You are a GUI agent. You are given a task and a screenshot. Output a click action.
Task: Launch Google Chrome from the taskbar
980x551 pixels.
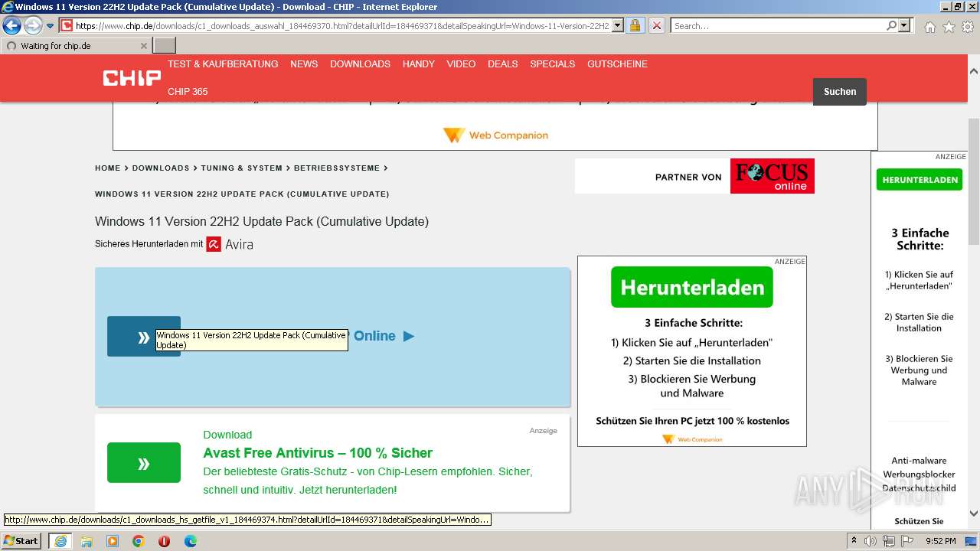point(139,541)
